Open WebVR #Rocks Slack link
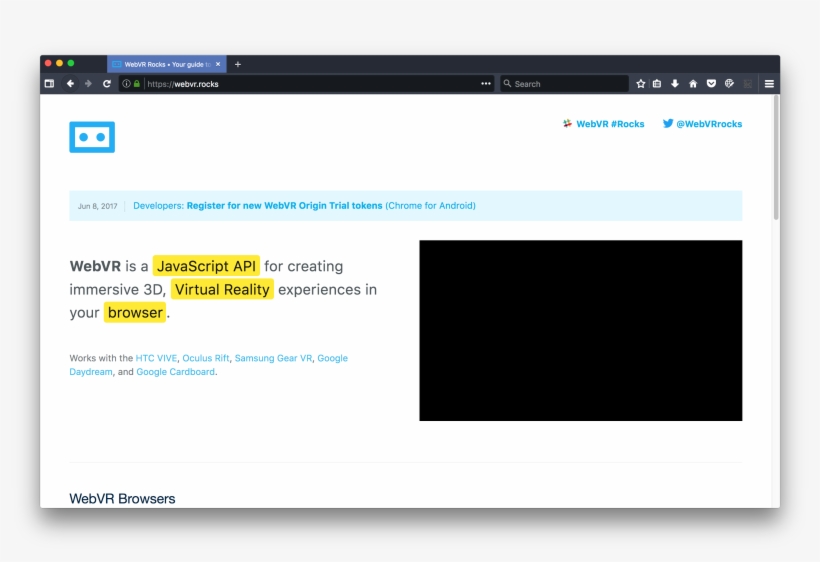This screenshot has width=820, height=562. point(604,124)
